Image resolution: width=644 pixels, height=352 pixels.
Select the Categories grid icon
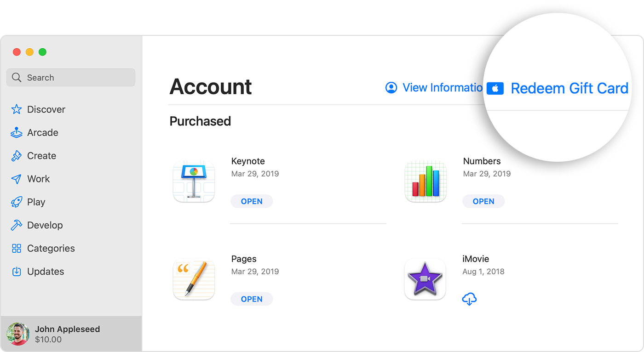point(16,248)
